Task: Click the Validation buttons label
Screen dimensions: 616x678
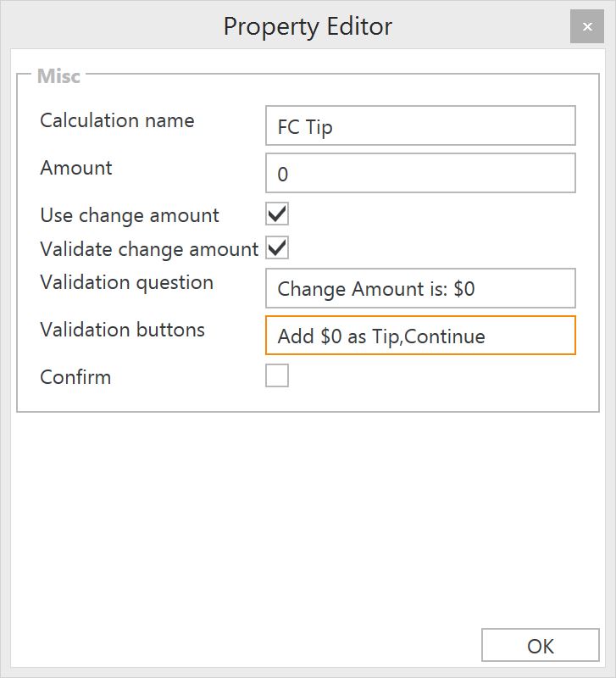Action: coord(122,330)
